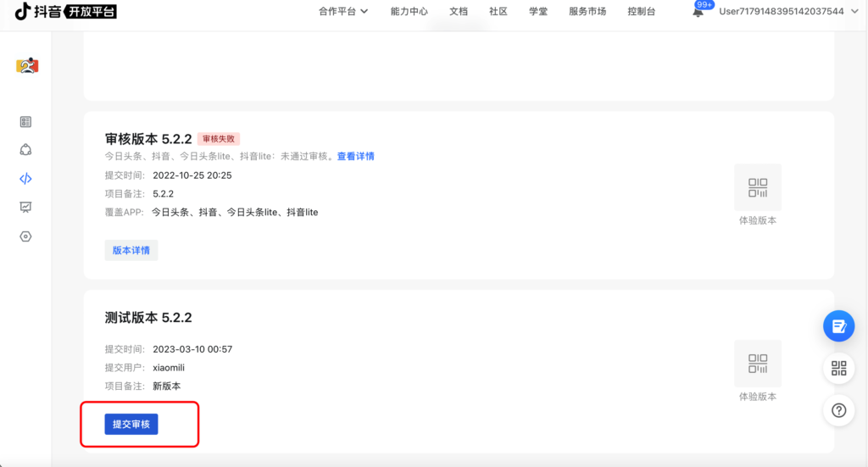Image resolution: width=868 pixels, height=467 pixels.
Task: Open the floating QR code button
Action: (x=838, y=368)
